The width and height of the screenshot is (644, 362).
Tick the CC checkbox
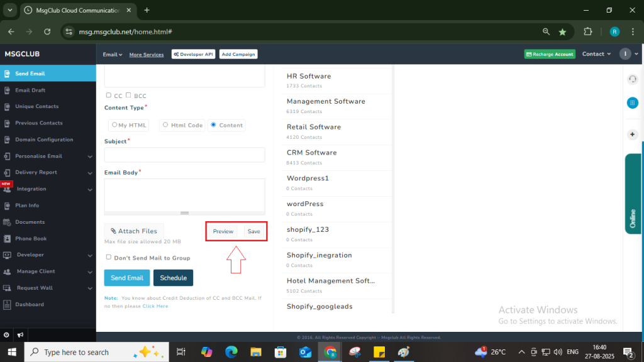click(108, 96)
